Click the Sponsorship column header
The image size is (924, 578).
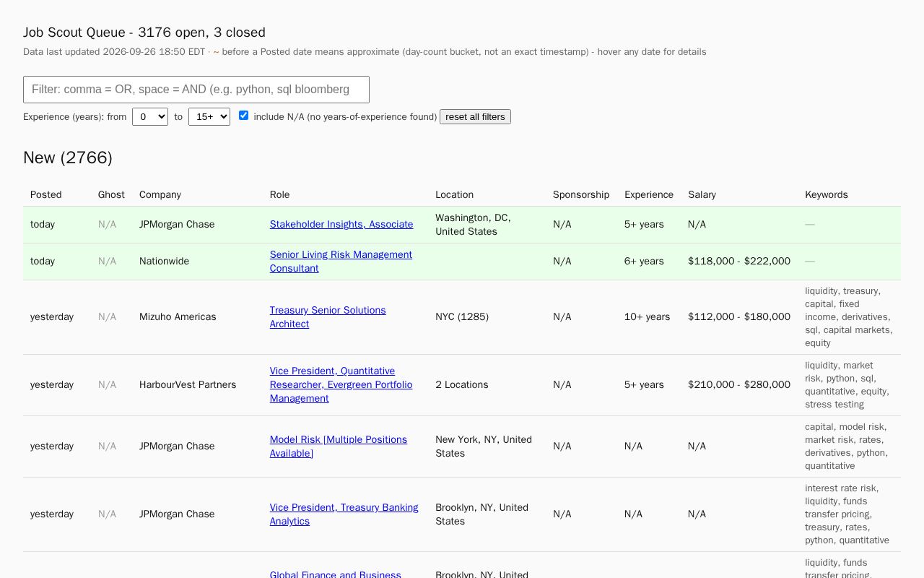(581, 194)
